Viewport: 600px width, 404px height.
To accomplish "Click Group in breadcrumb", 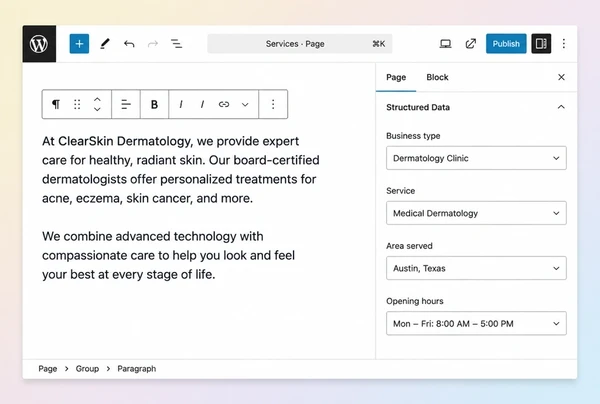I will pos(87,369).
